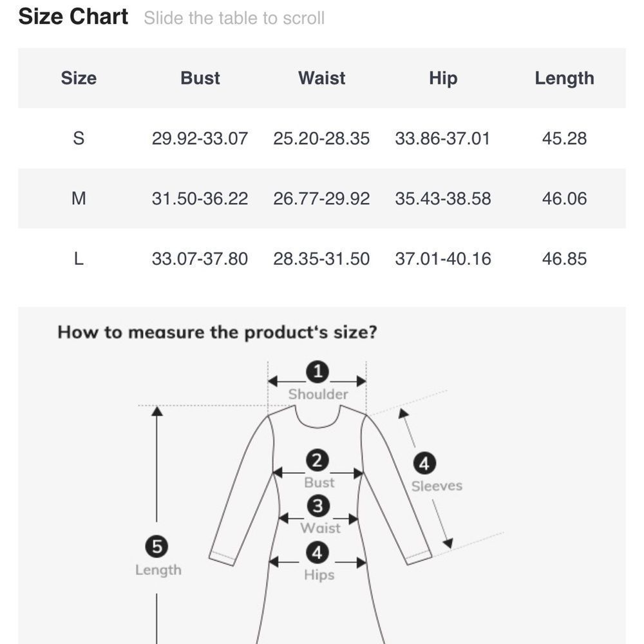Click the 46.85 length value for L
Viewport: 644px width, 644px height.
click(x=564, y=259)
